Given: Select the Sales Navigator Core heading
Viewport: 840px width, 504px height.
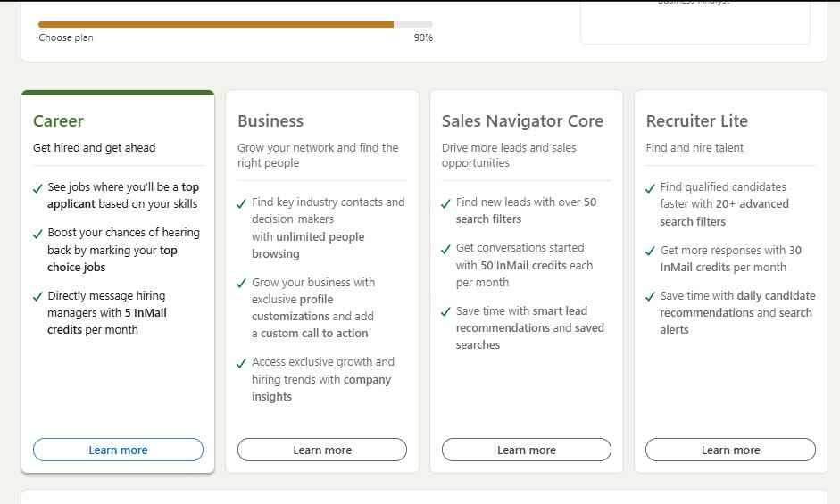Looking at the screenshot, I should coord(522,121).
